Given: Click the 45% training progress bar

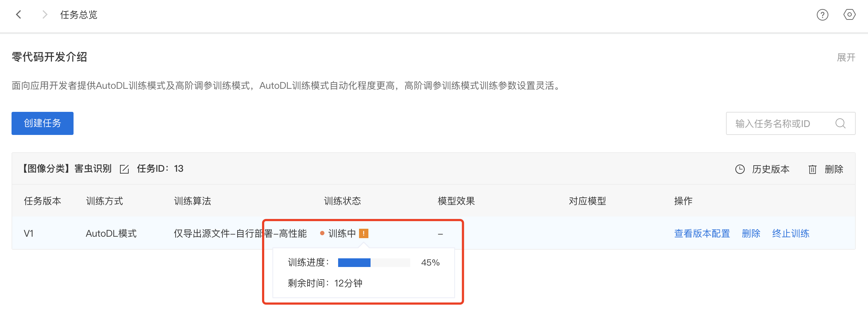Looking at the screenshot, I should pyautogui.click(x=374, y=263).
